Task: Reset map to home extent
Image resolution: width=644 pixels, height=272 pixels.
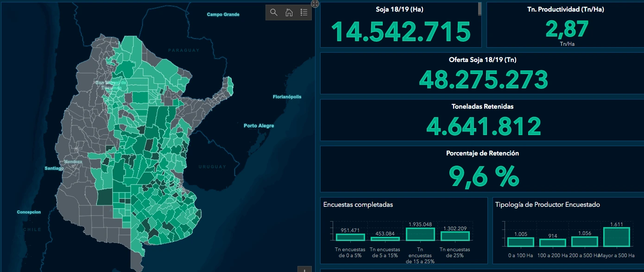Action: [x=289, y=12]
